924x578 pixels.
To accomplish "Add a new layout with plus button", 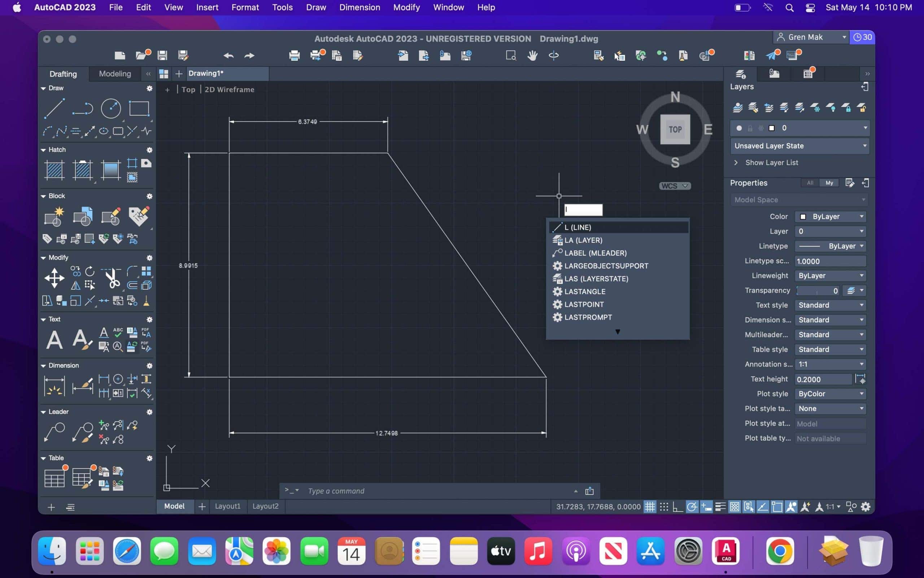I will [x=202, y=506].
